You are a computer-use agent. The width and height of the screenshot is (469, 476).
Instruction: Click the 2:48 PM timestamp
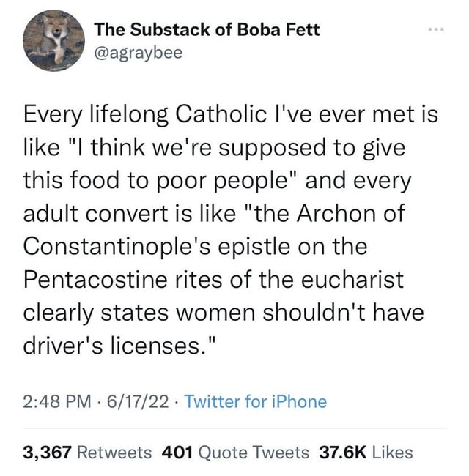[55, 401]
